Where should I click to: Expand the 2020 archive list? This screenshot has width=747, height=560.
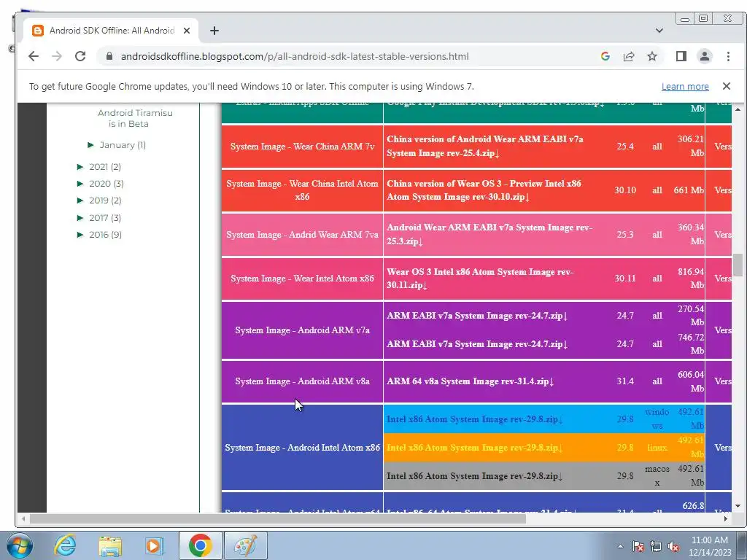tap(80, 183)
